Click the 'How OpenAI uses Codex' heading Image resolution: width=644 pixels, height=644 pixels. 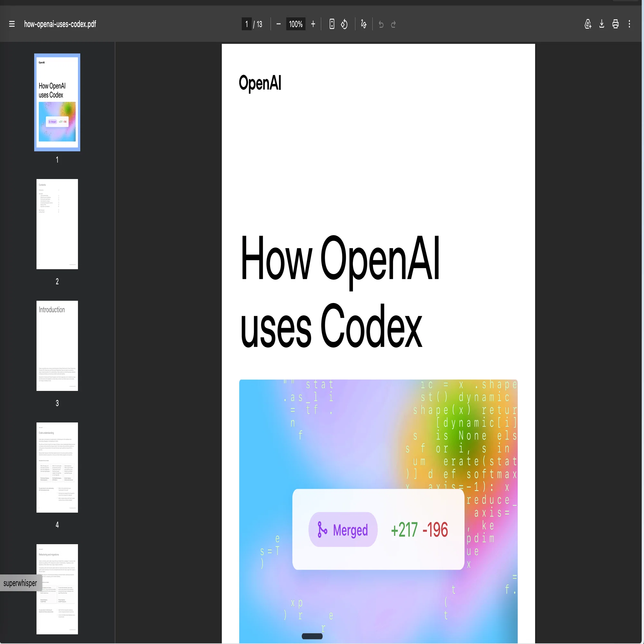pyautogui.click(x=339, y=291)
